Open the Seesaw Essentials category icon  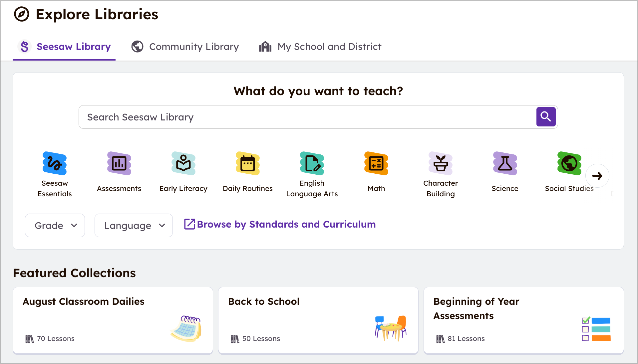point(55,163)
